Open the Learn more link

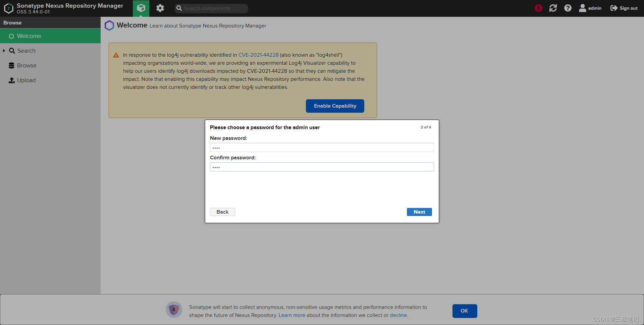tap(292, 315)
